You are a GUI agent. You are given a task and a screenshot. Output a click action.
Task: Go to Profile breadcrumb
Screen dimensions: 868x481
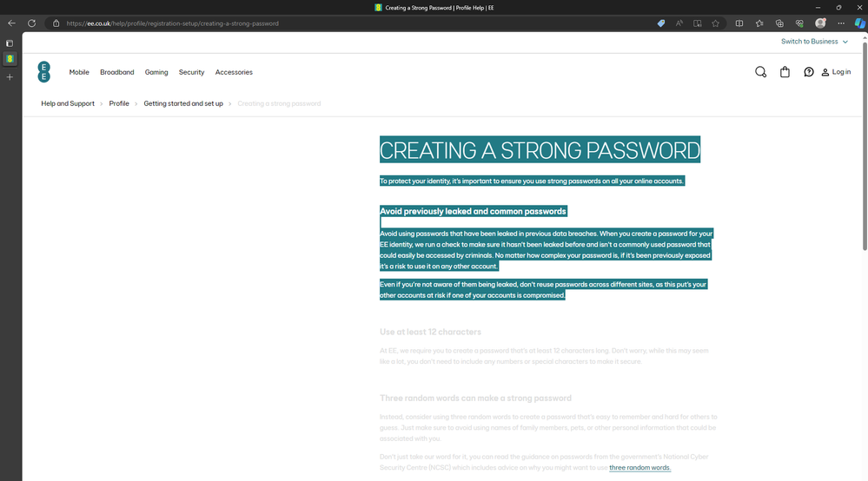pos(119,103)
